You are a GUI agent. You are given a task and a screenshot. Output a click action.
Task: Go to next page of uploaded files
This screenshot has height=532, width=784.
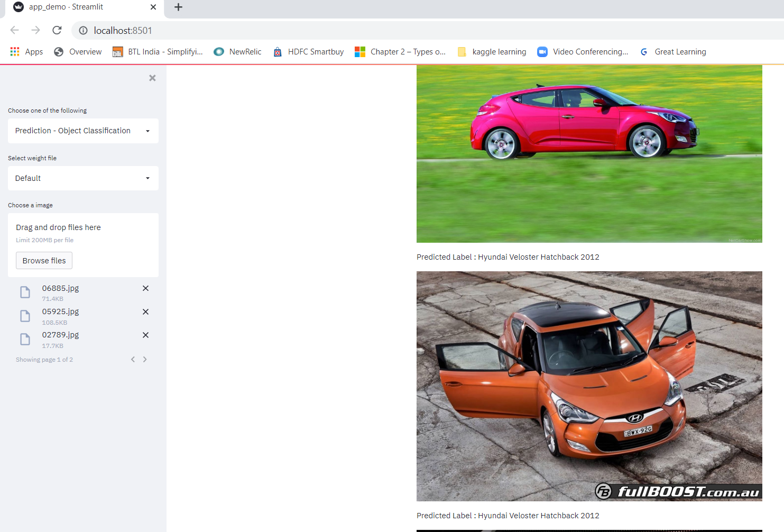point(145,359)
